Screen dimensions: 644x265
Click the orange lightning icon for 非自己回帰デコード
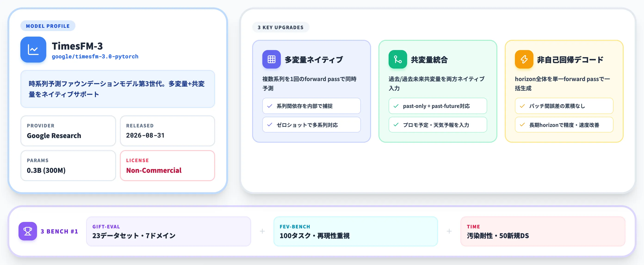[x=524, y=59]
